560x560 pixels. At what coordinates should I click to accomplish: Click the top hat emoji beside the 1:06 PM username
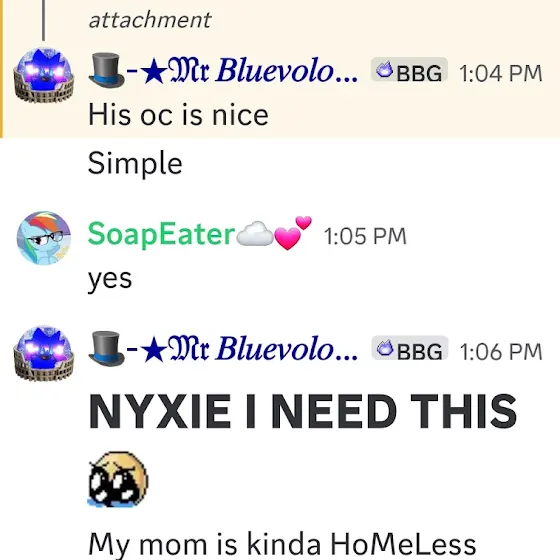(106, 349)
